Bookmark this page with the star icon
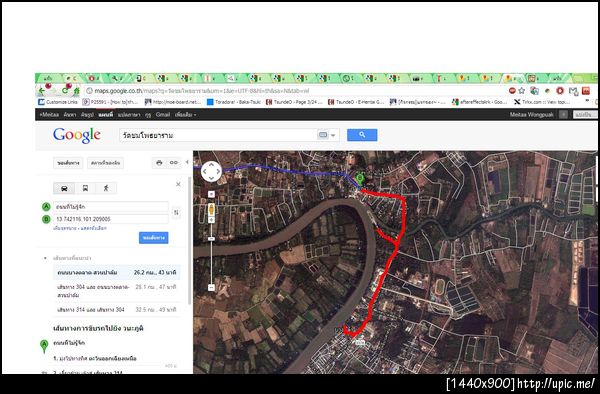 (522, 91)
